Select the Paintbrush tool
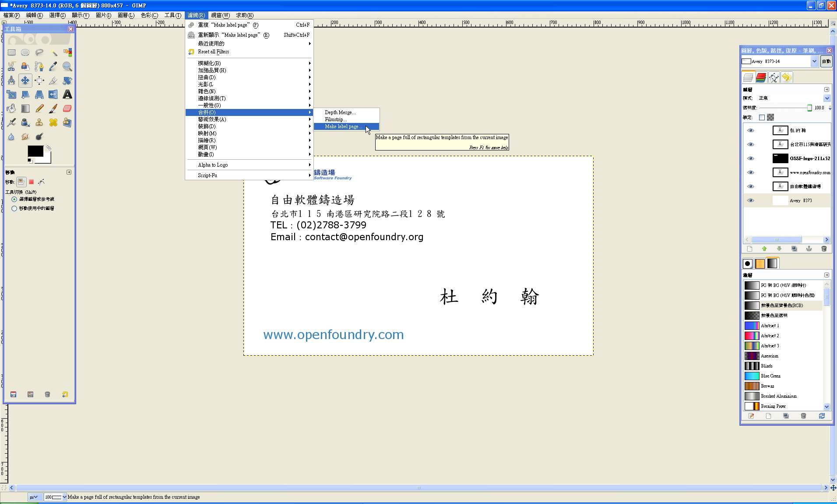Image resolution: width=837 pixels, height=504 pixels. point(53,108)
